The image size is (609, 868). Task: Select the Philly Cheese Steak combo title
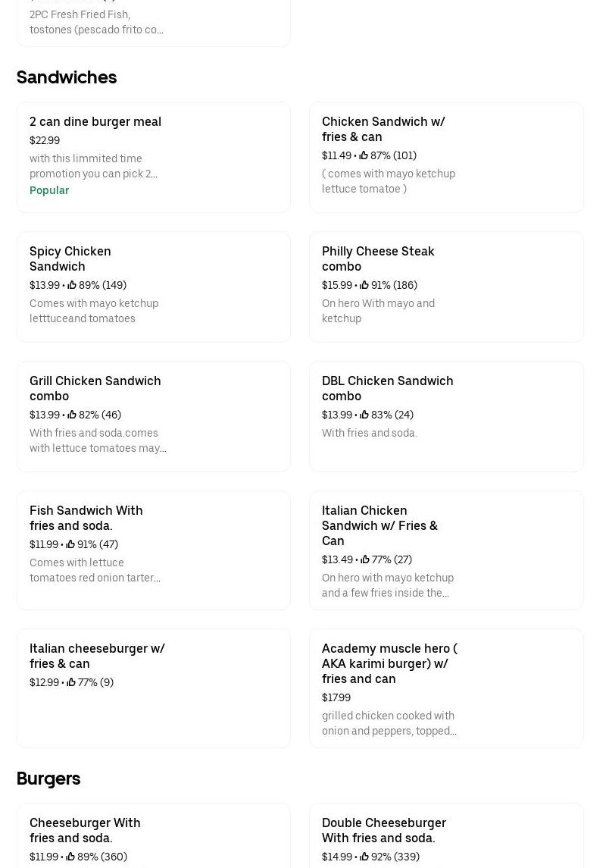coord(378,259)
